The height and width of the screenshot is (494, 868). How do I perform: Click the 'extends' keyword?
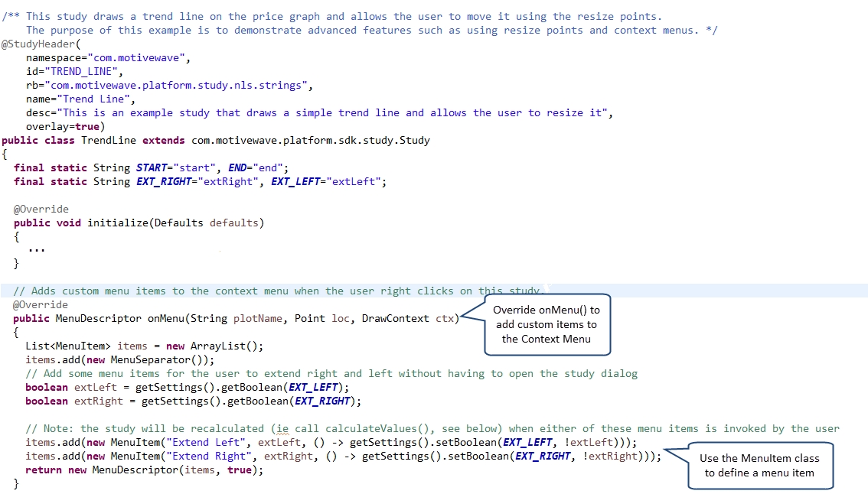point(163,141)
